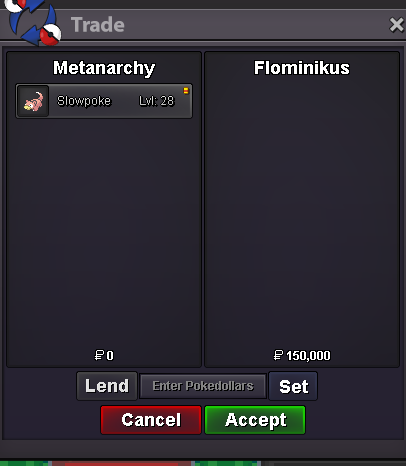Click the Trade pokeball swap icon
406x466 pixels.
33,22
